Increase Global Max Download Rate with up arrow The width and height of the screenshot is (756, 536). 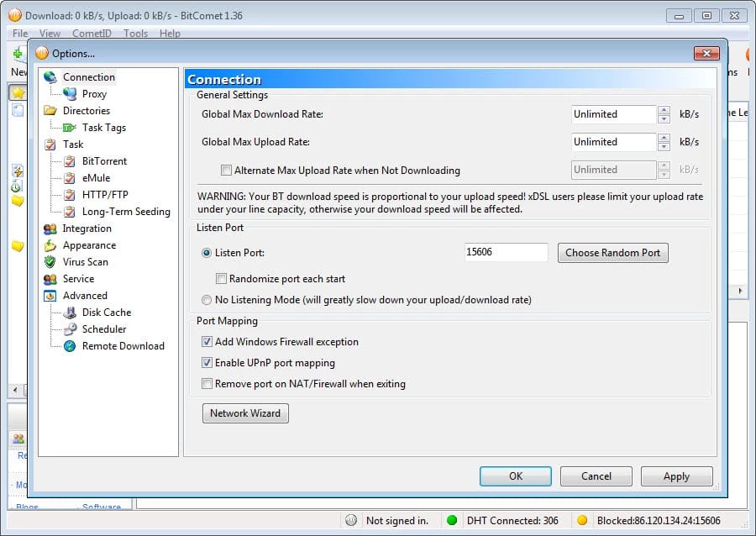click(664, 110)
